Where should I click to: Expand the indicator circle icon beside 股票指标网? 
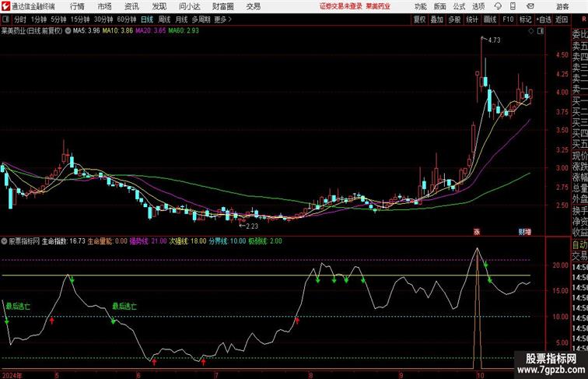coord(4,241)
